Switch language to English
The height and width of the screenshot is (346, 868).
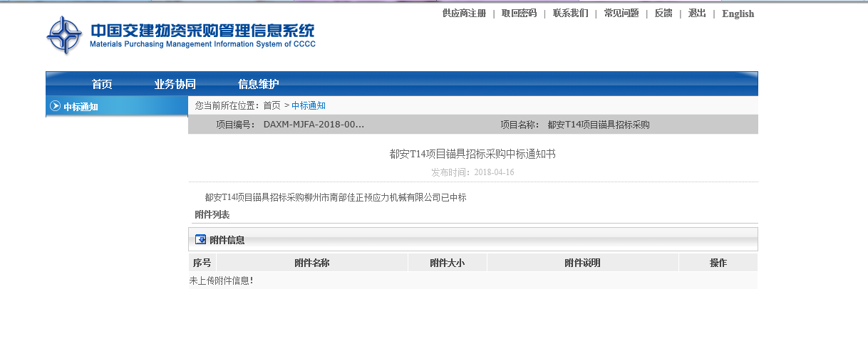click(738, 14)
